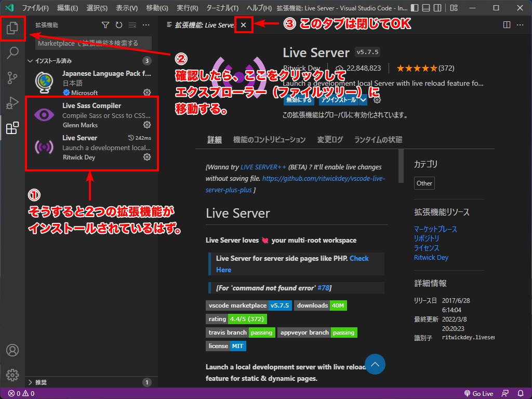This screenshot has height=399, width=532.
Task: Click the Other category tag
Action: coord(424,183)
